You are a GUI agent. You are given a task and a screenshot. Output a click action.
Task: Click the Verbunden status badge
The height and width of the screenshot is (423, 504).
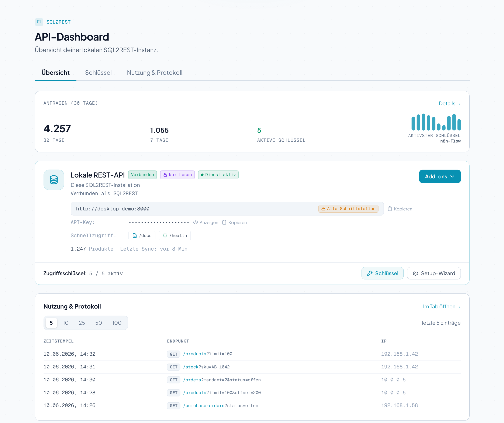143,175
